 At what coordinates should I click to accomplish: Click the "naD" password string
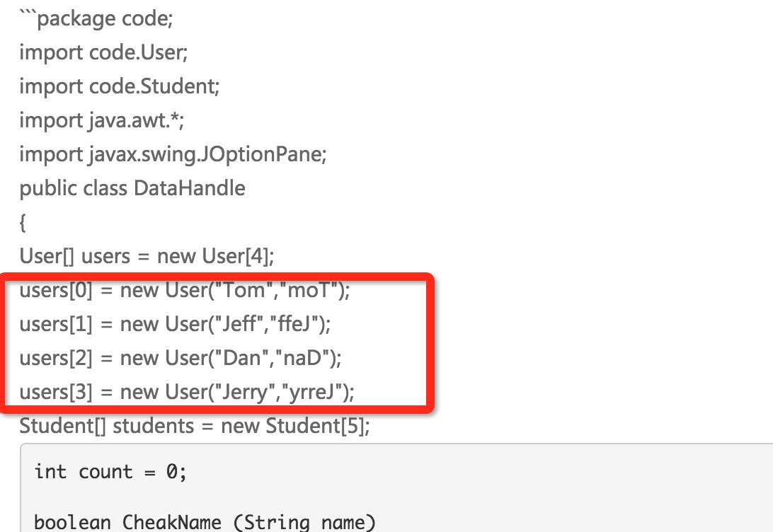[x=303, y=359]
